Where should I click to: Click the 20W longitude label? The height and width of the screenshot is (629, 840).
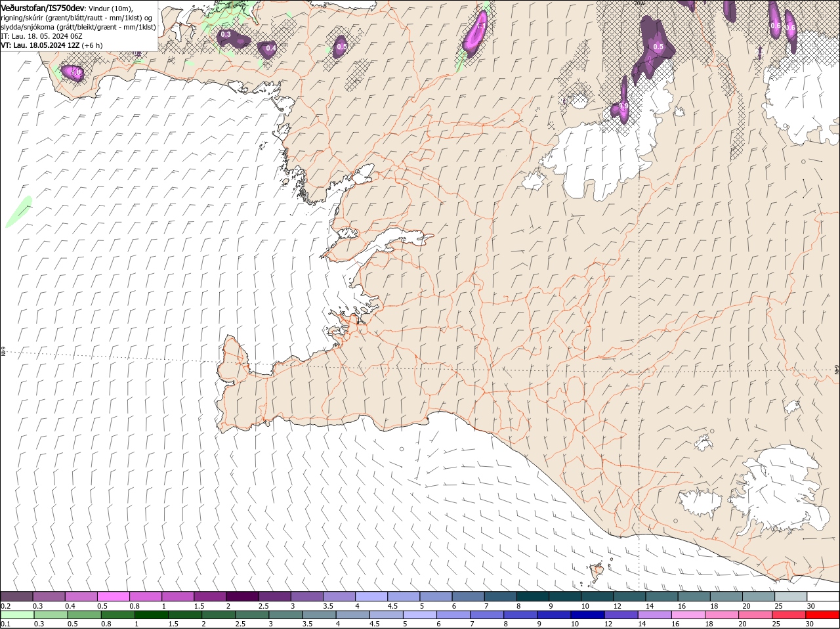(639, 3)
